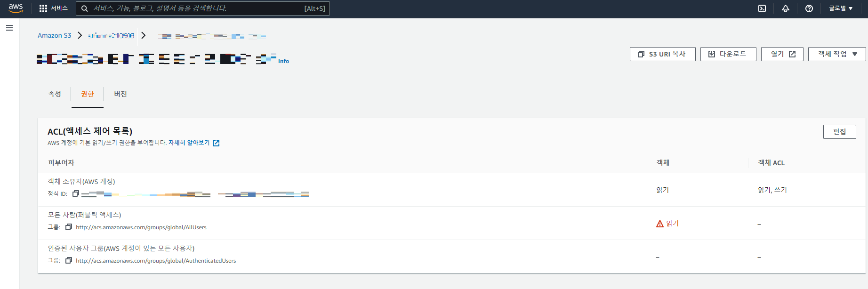Click the AWS logo to return home
Image resolution: width=868 pixels, height=289 pixels.
[x=15, y=8]
